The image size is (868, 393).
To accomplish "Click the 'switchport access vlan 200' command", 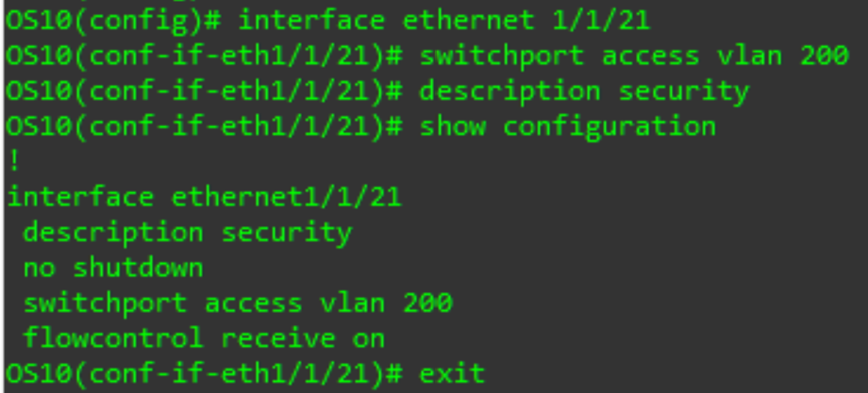I will click(634, 56).
